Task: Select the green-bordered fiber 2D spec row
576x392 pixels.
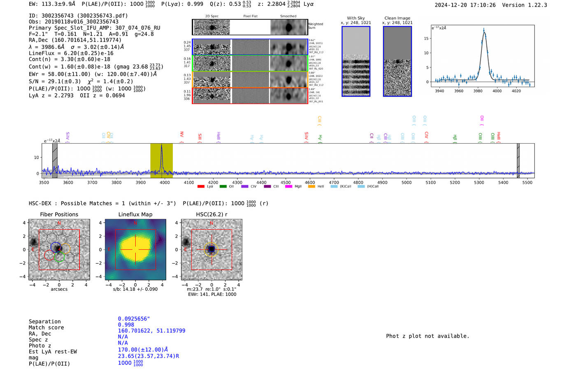Action: [250, 63]
